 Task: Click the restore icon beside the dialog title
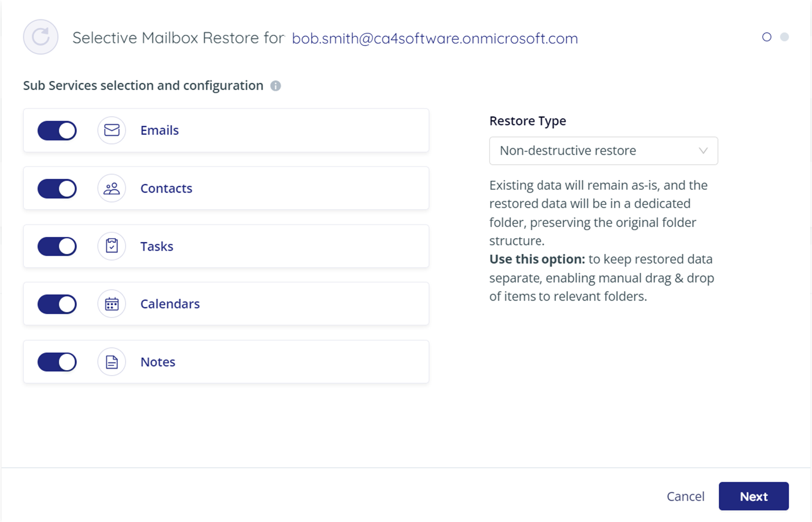coord(40,37)
